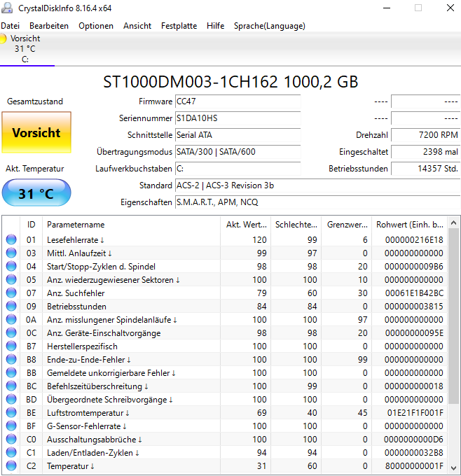
Task: Open the Festplatte menu
Action: click(x=179, y=26)
